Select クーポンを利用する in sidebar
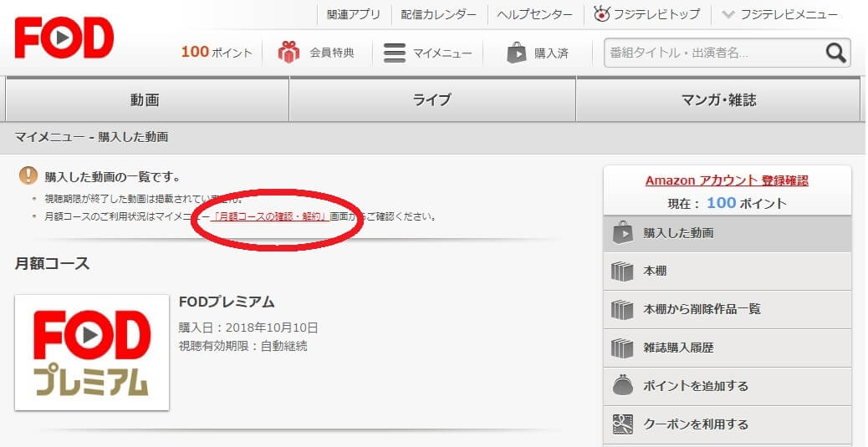 [x=728, y=424]
